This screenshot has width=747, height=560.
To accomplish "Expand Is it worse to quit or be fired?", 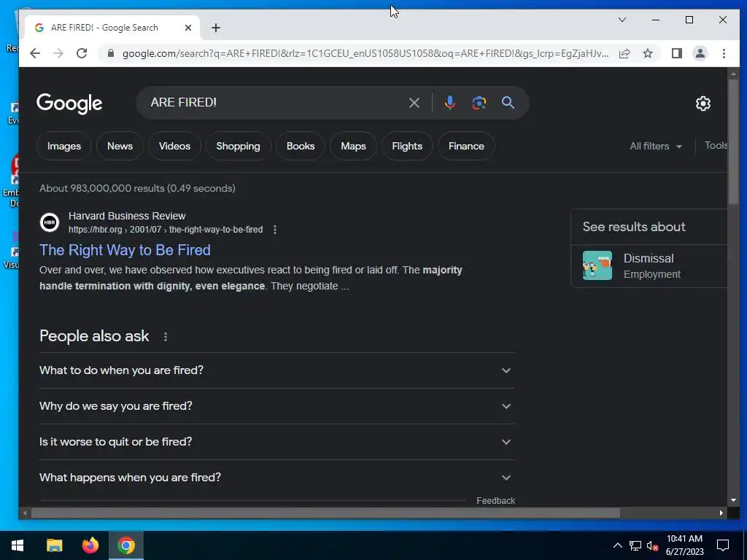I will tap(277, 442).
